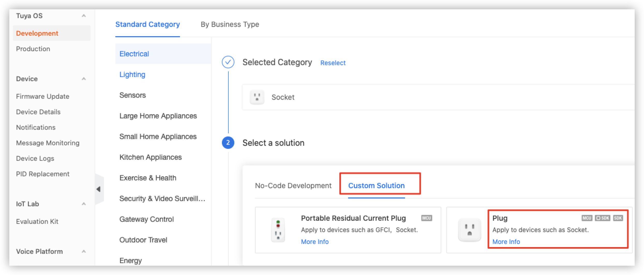
Task: Select Large Home Appliances category
Action: pyautogui.click(x=158, y=116)
